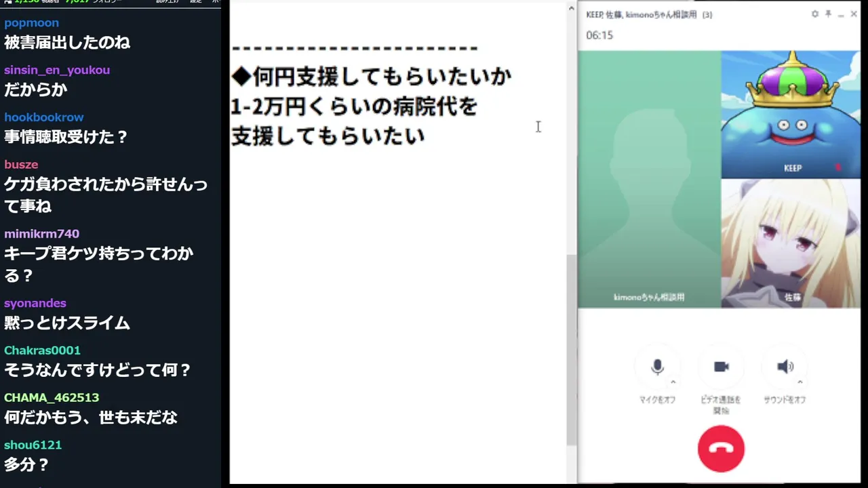Screen dimensions: 868x488
Task: Click chat username mimikrm740
Action: [x=41, y=234]
